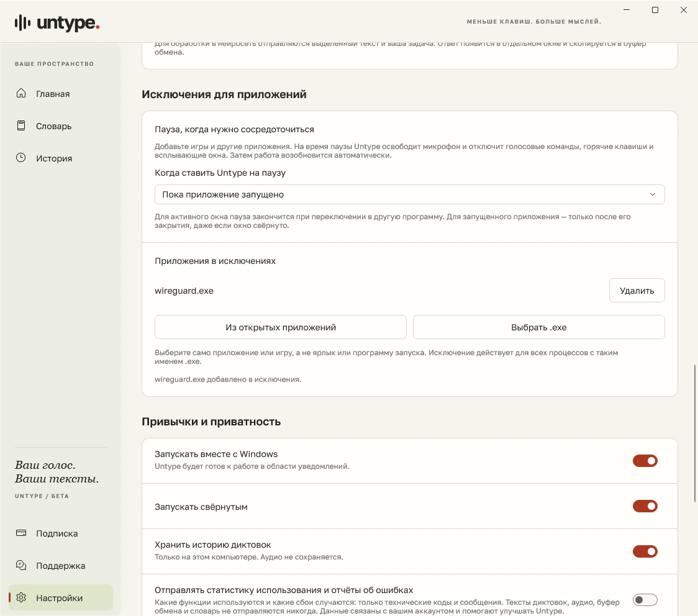Disable 'Хранить историю диктовок' switch

coord(645,551)
